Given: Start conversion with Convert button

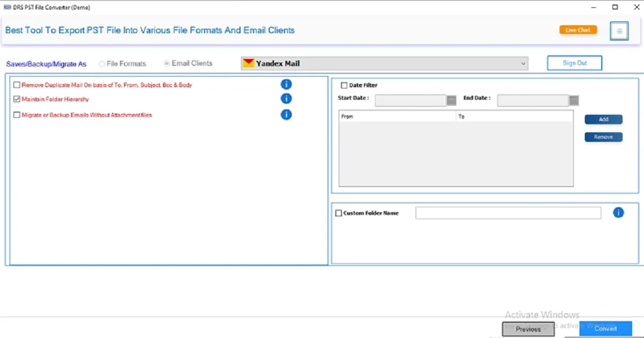Looking at the screenshot, I should (x=606, y=328).
